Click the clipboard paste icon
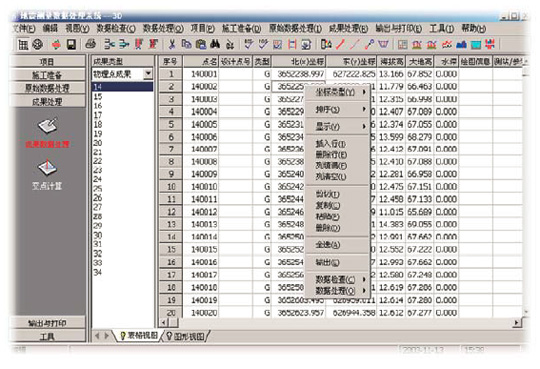This screenshot has width=540, height=369. (x=201, y=44)
